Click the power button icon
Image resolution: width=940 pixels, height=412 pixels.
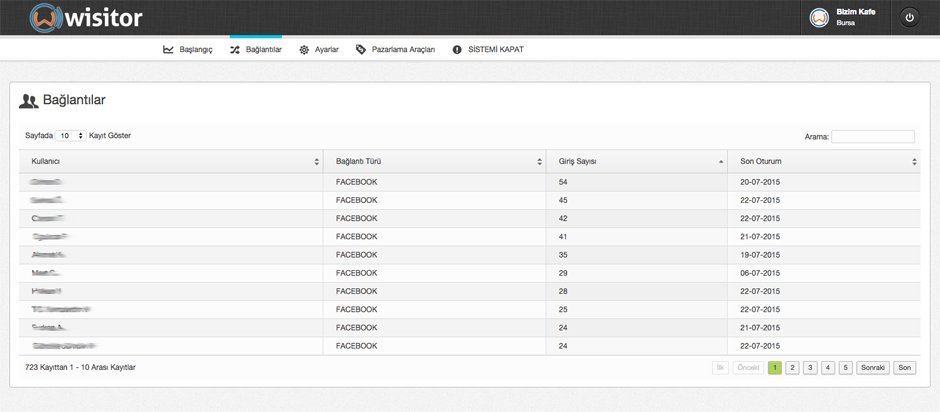(x=908, y=17)
